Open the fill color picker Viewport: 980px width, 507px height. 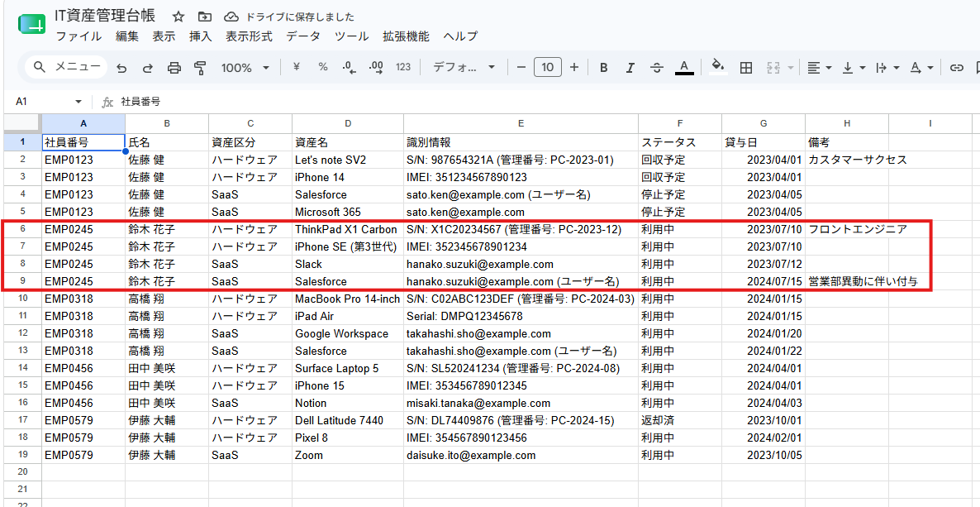click(719, 67)
